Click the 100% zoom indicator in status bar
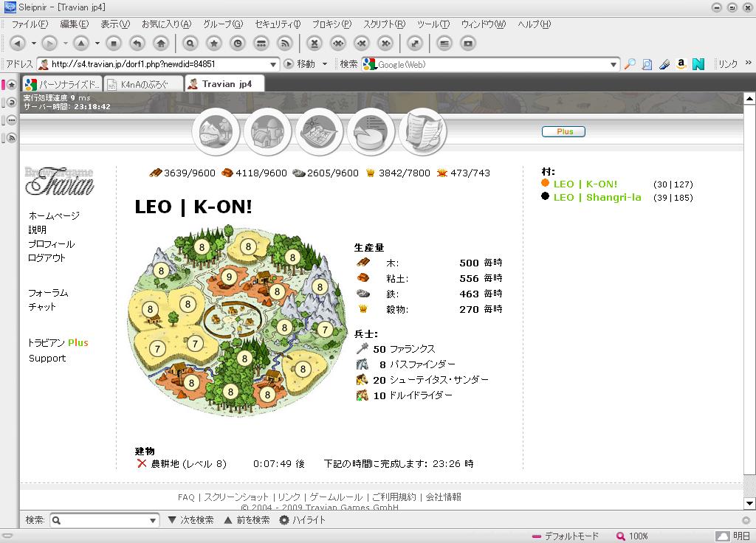The width and height of the screenshot is (756, 543). (x=633, y=536)
